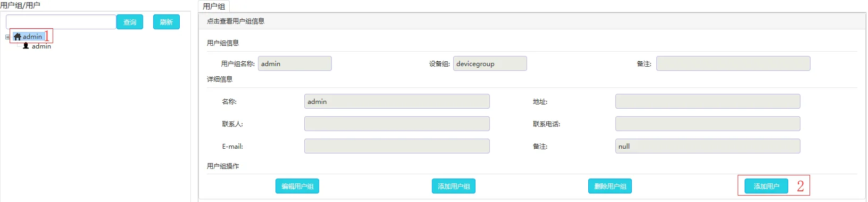
Task: Click the E-mail label
Action: tap(232, 146)
